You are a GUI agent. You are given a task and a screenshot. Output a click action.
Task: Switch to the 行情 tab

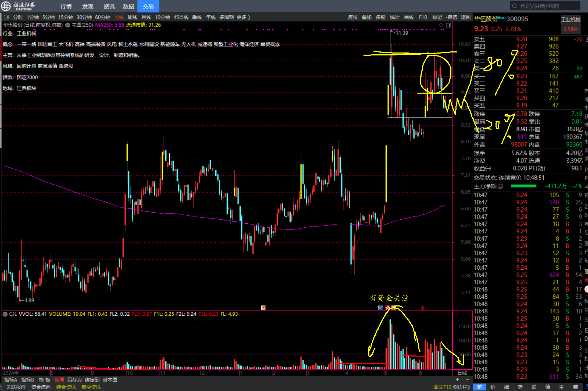click(66, 6)
